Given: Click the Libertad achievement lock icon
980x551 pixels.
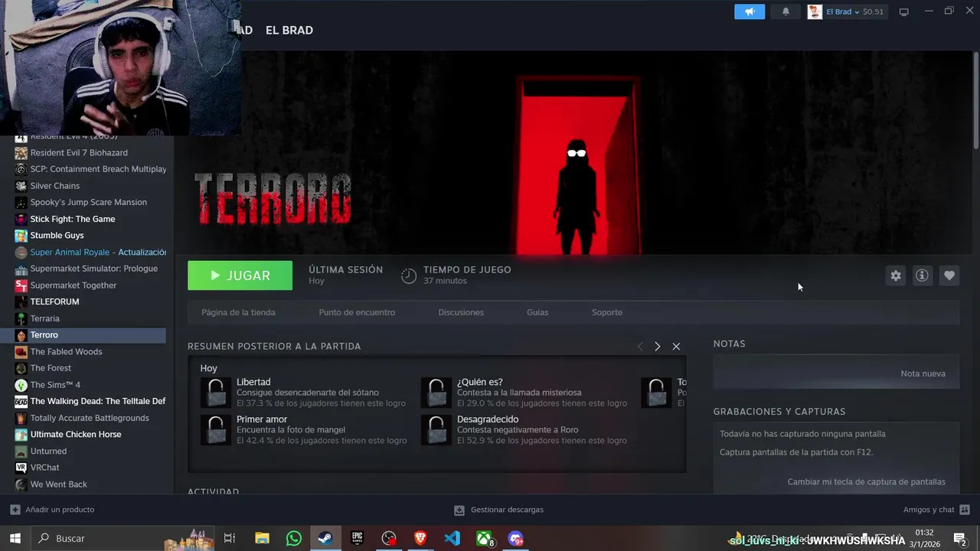Looking at the screenshot, I should point(216,393).
